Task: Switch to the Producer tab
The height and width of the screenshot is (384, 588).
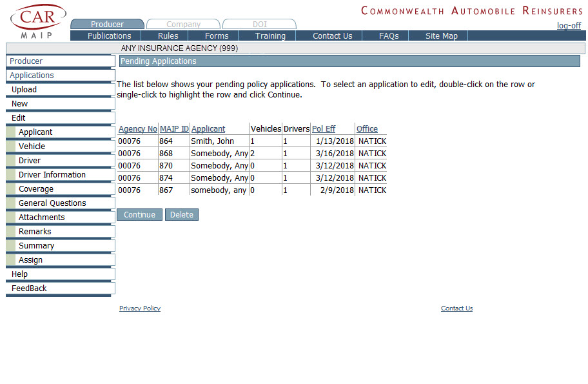Action: click(x=107, y=25)
